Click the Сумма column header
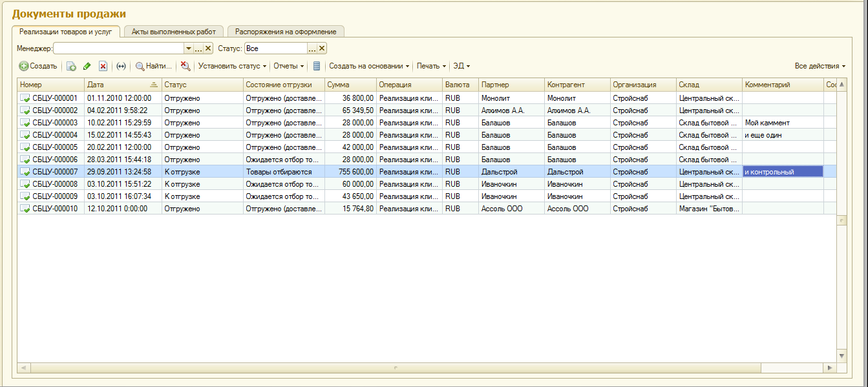Screen dimensions: 868x387 [350, 85]
